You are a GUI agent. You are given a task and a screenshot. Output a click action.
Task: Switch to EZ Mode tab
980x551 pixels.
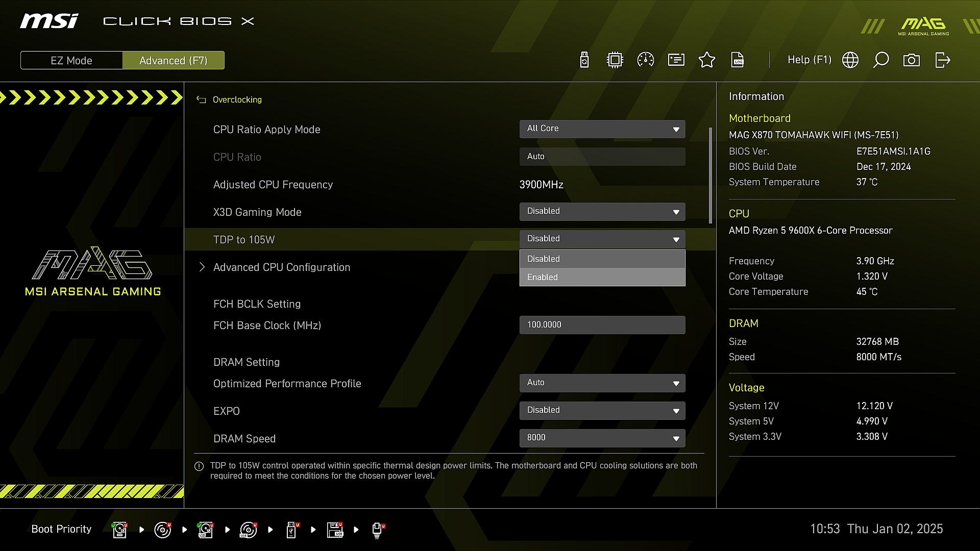(x=71, y=60)
